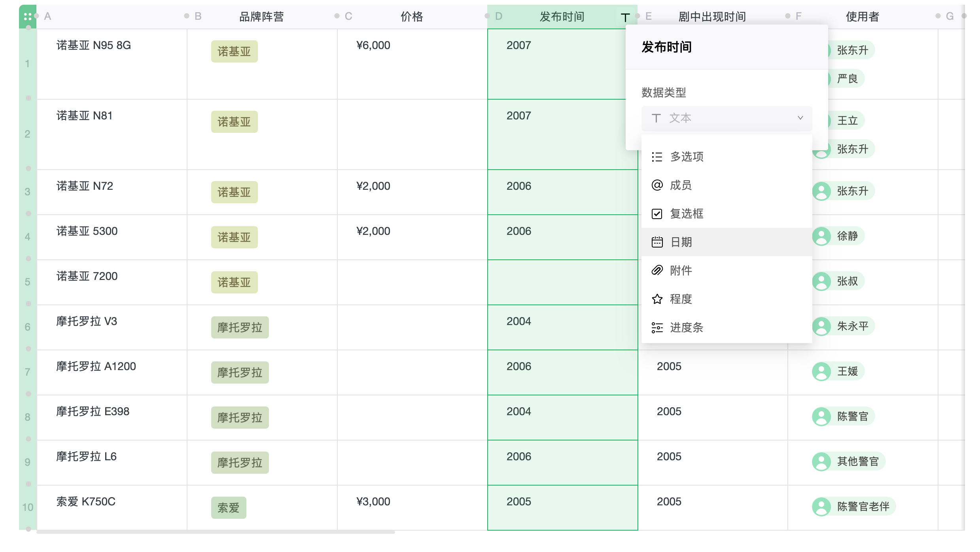Select row number 5

(27, 282)
